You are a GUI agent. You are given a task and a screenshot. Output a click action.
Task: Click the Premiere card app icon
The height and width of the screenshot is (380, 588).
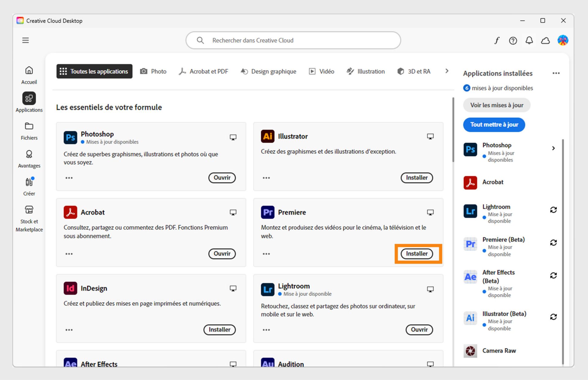pos(268,212)
